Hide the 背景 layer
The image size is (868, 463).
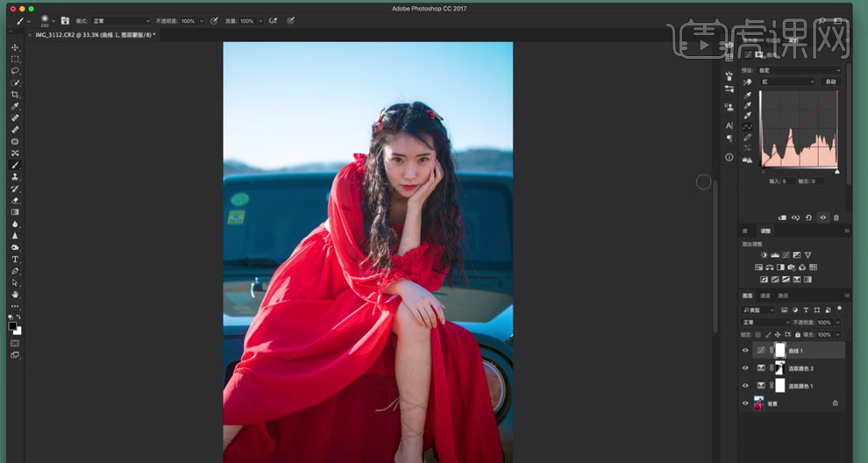(x=745, y=403)
